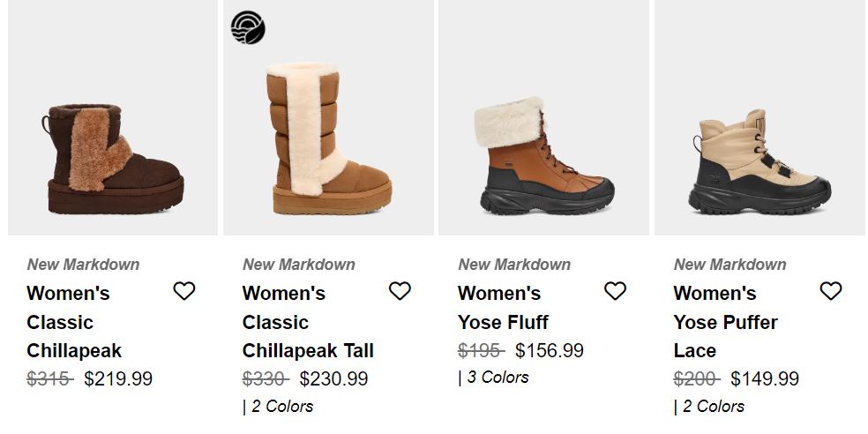Open the brown Classic Chillapeak boot image
The height and width of the screenshot is (434, 868).
113,117
